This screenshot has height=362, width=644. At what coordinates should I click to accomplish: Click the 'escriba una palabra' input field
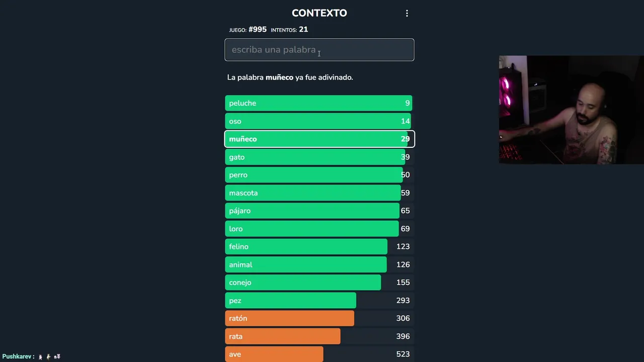click(x=319, y=50)
